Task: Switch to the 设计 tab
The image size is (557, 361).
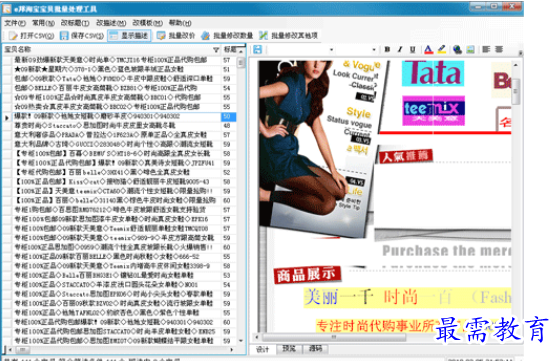Action: tap(263, 349)
